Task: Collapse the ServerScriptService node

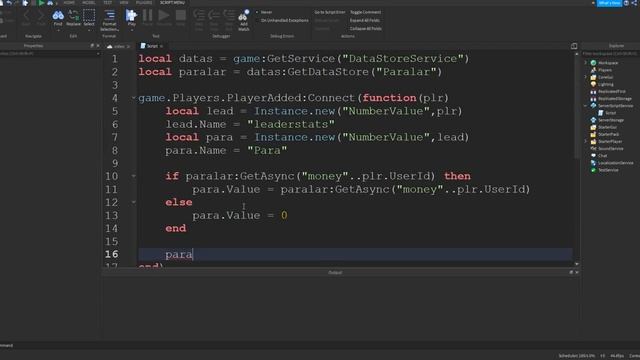Action: (586, 106)
